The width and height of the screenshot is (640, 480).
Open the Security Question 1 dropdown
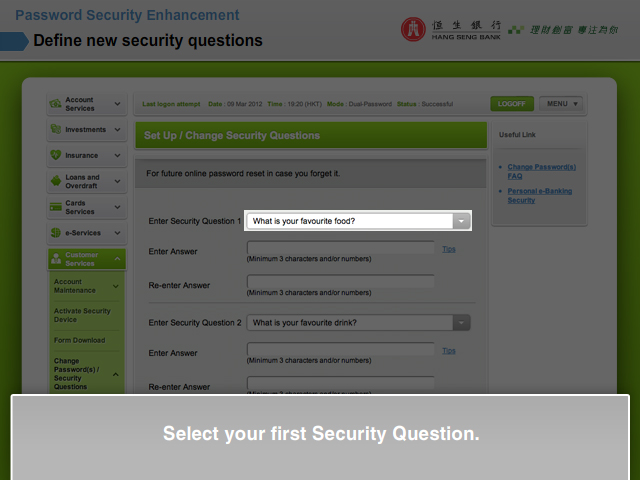coord(461,221)
